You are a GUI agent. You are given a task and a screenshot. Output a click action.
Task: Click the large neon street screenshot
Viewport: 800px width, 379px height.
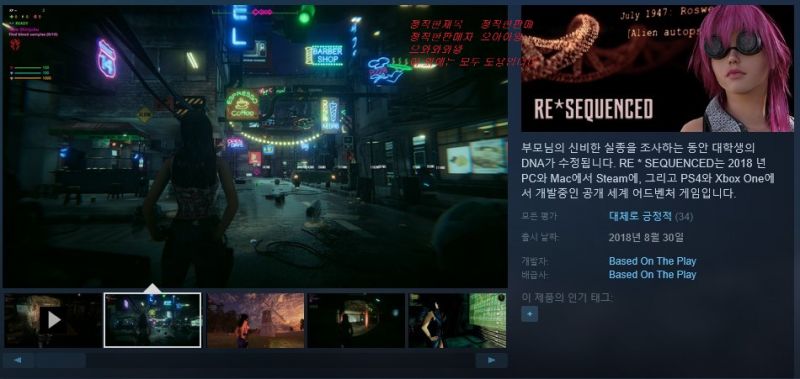255,146
